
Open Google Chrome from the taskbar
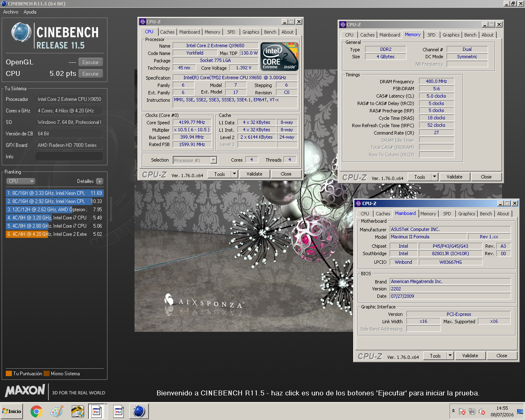pos(36,411)
